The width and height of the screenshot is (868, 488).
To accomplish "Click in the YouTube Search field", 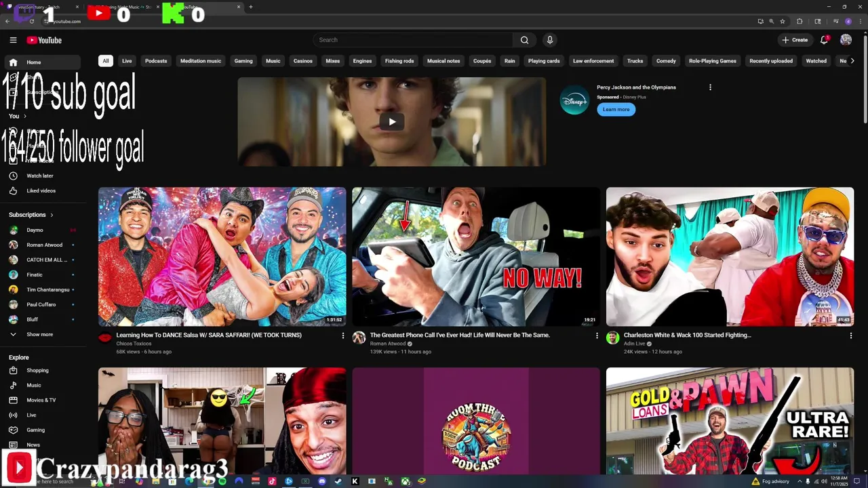I will tap(414, 40).
